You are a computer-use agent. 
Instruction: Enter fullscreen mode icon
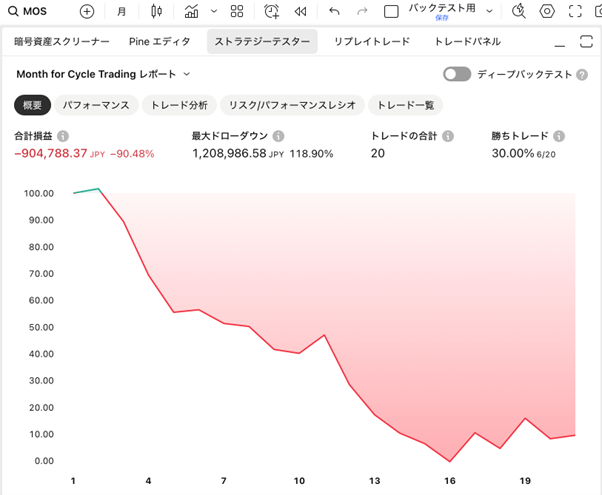(575, 11)
